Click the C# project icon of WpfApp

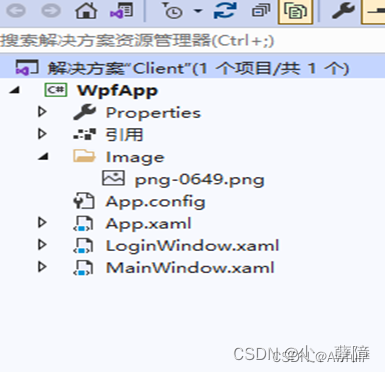pyautogui.click(x=56, y=90)
